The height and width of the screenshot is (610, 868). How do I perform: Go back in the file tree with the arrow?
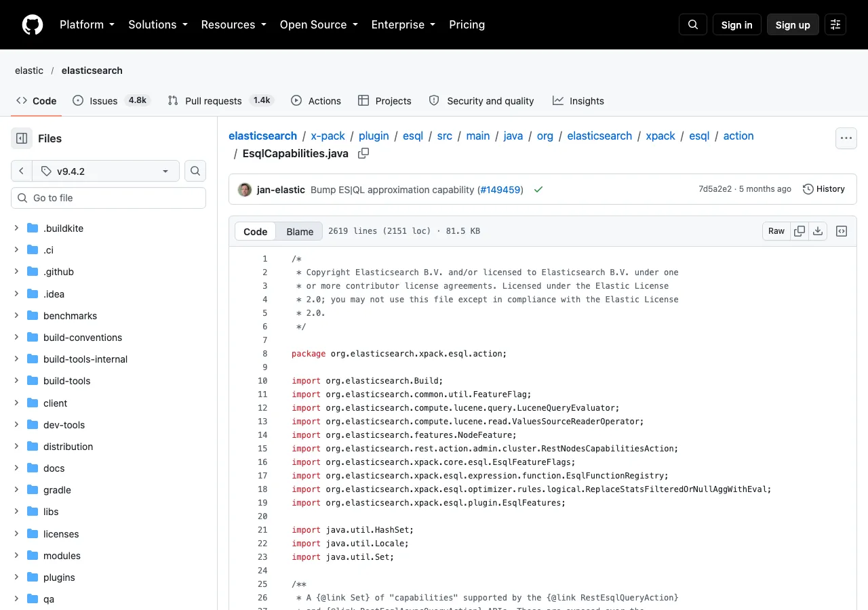tap(22, 171)
